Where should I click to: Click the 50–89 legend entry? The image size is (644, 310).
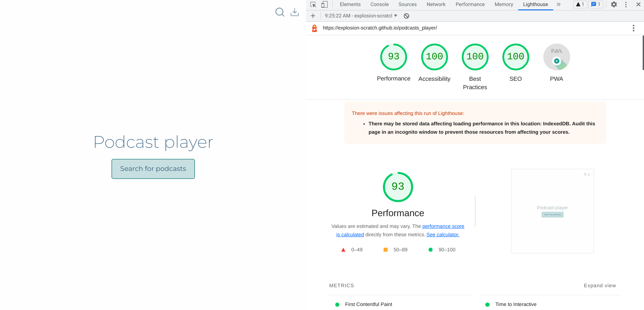(395, 250)
